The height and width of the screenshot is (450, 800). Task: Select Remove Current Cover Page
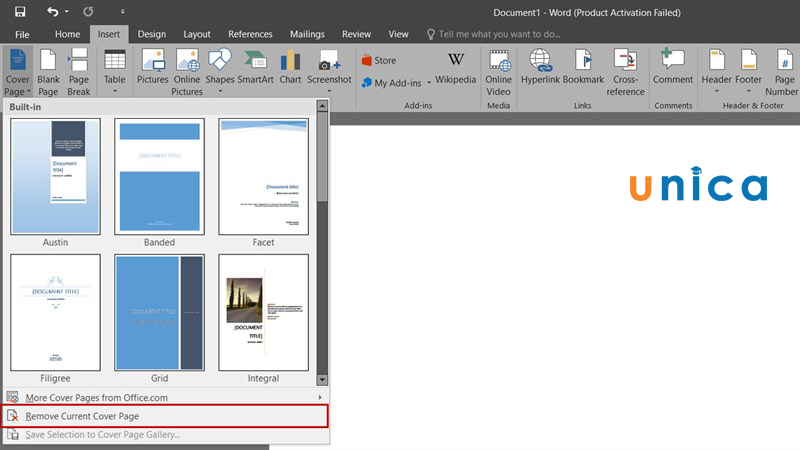[x=165, y=416]
